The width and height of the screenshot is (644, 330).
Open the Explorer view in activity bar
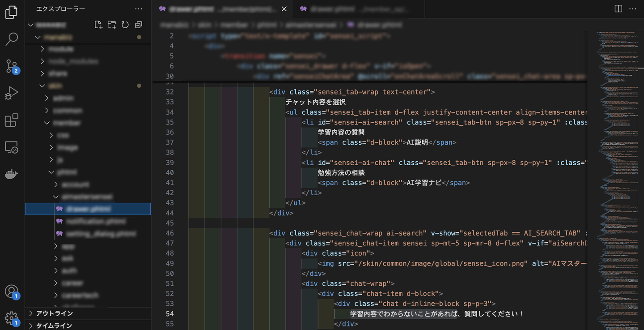coord(12,12)
